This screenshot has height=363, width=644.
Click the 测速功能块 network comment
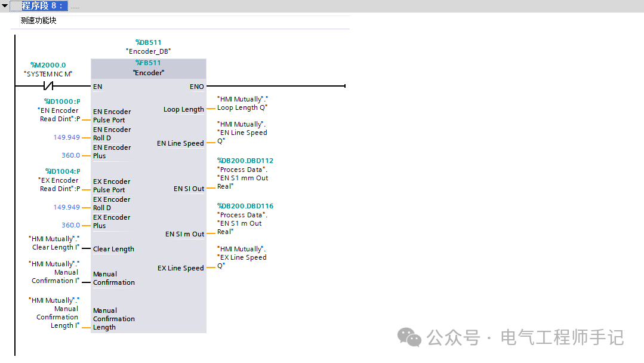39,20
